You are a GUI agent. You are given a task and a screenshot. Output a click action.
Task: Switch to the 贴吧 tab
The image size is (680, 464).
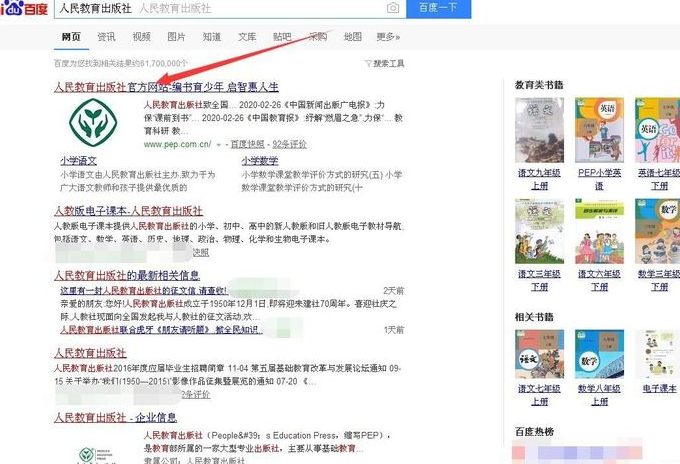pyautogui.click(x=282, y=37)
